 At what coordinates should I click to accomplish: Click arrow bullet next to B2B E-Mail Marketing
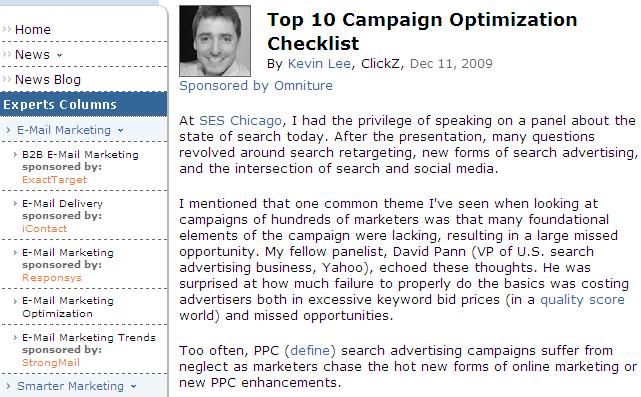(15, 155)
